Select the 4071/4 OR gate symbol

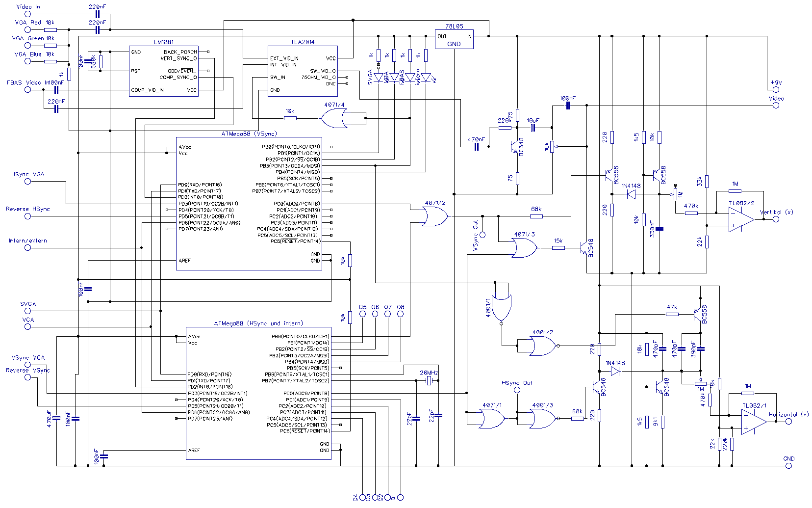(333, 118)
